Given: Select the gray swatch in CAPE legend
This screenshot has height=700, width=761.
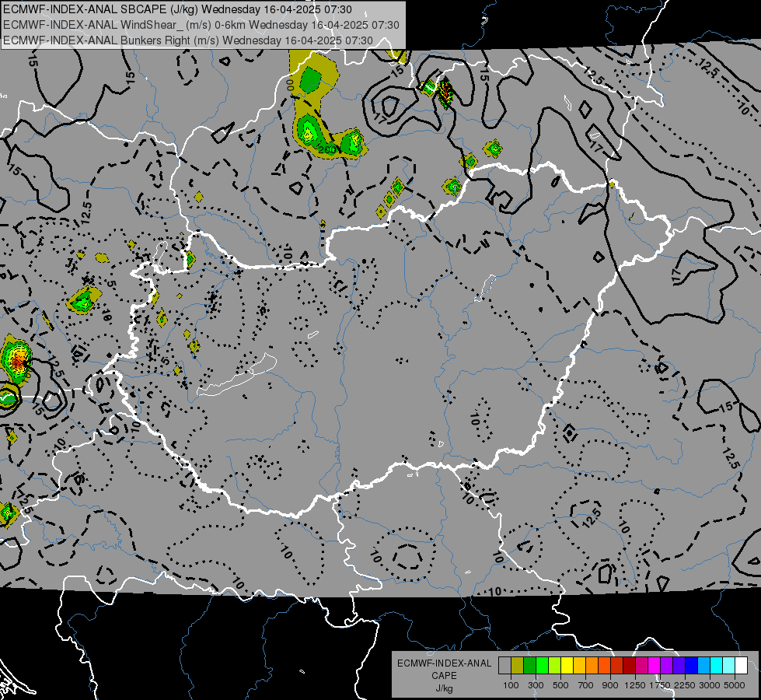Looking at the screenshot, I should coord(504,666).
